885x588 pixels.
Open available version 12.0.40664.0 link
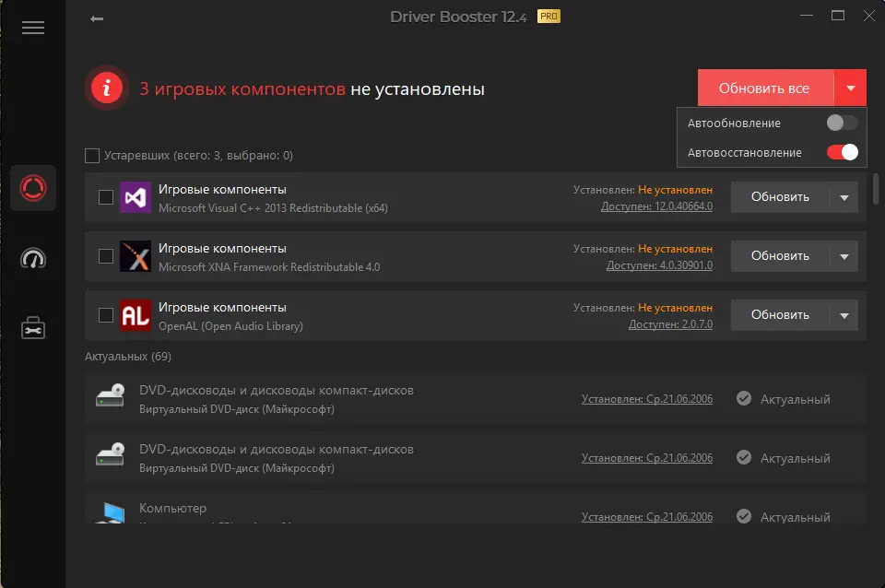click(656, 206)
